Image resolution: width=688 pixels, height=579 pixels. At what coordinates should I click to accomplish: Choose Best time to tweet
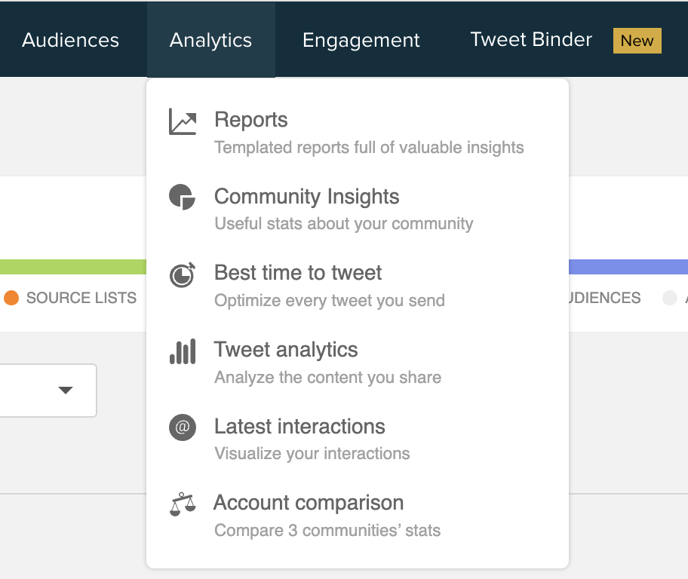(298, 272)
